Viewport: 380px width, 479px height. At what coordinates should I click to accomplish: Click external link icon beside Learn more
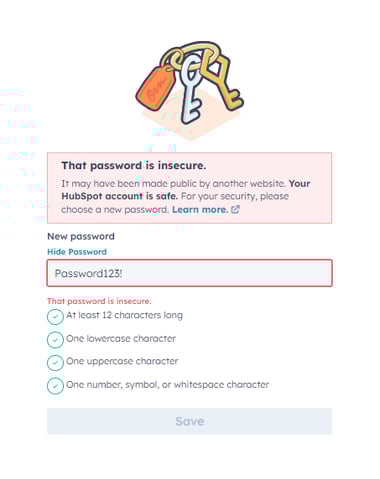tap(235, 209)
